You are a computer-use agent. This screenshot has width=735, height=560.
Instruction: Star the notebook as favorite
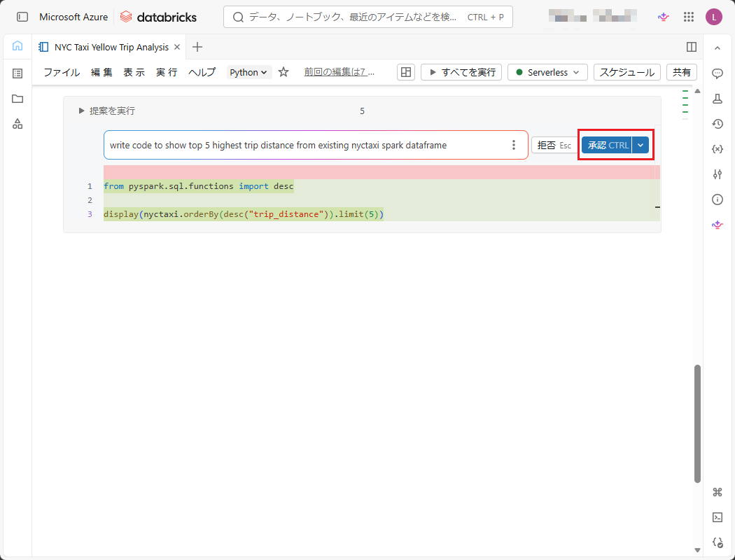point(283,72)
